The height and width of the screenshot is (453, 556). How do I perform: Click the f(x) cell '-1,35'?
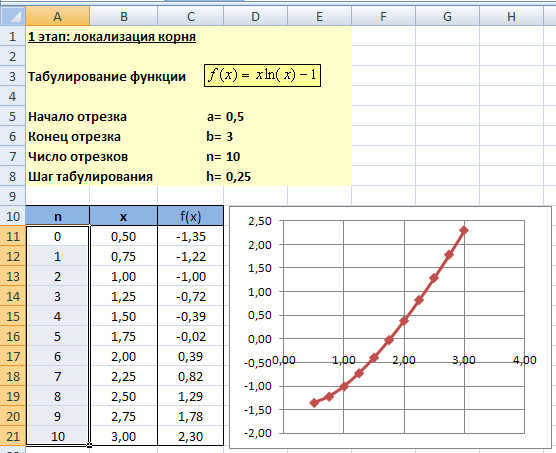pyautogui.click(x=191, y=236)
